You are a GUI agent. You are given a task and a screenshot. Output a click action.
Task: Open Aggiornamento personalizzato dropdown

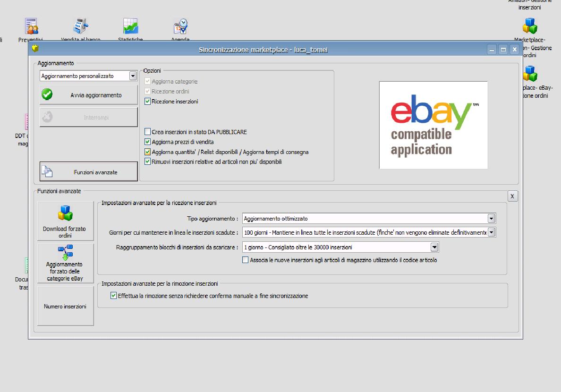click(x=133, y=76)
